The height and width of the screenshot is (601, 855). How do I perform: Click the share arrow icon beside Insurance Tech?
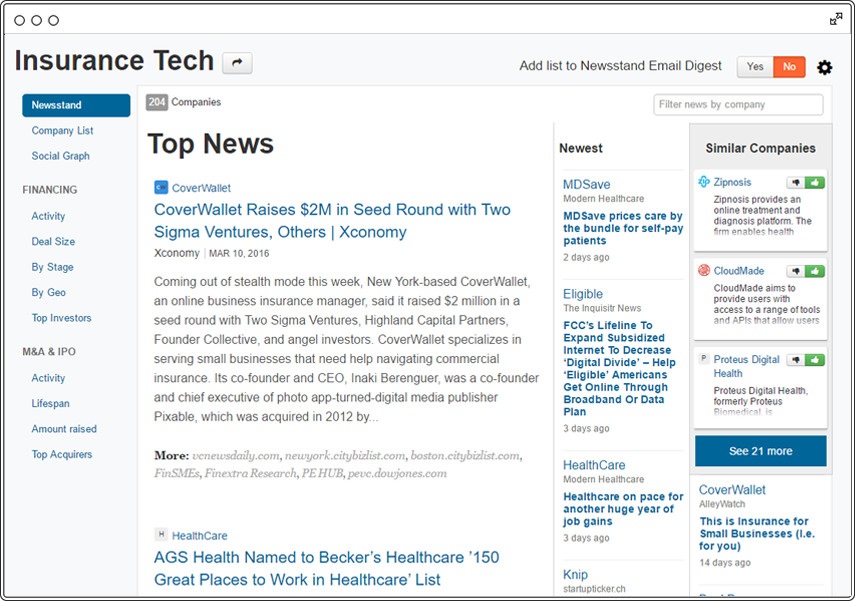pos(237,63)
